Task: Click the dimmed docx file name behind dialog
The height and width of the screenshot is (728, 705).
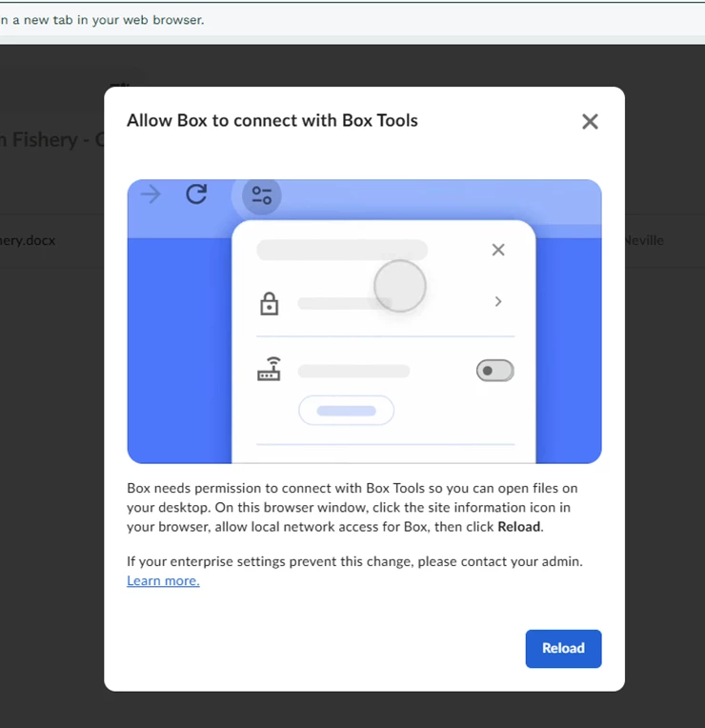Action: 28,240
